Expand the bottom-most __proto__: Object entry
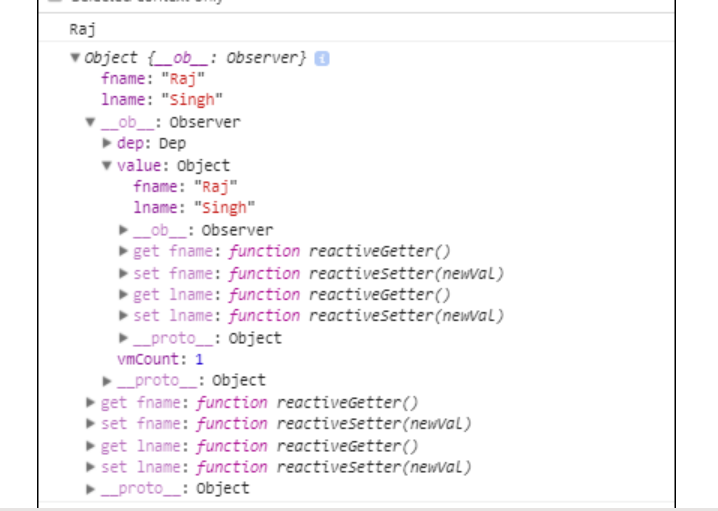This screenshot has width=718, height=511. pos(91,489)
